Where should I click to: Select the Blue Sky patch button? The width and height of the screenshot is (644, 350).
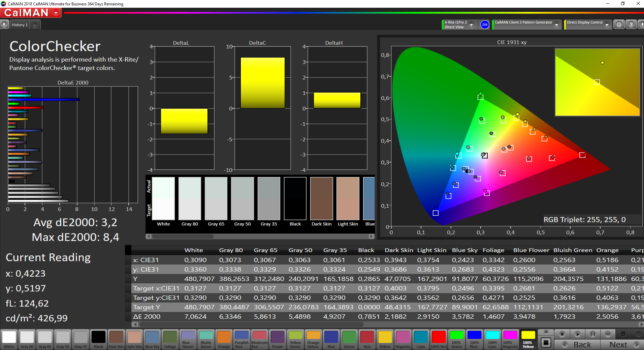152,339
